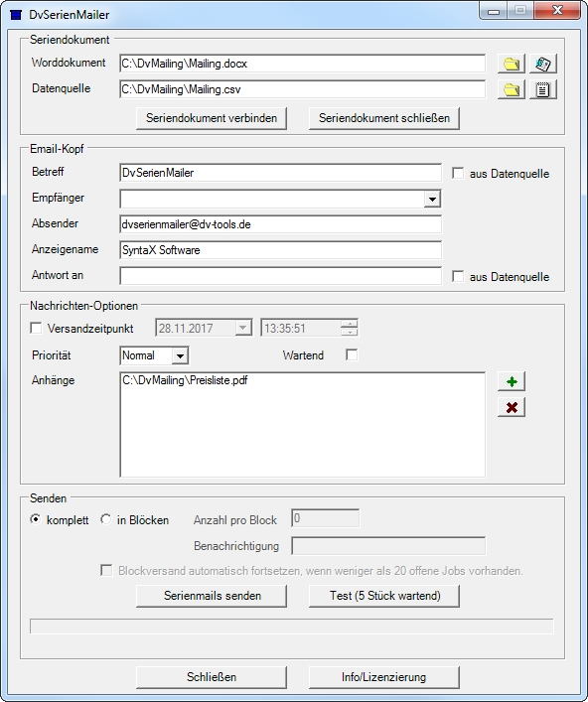
Task: Open Info/Lizenzierung dialog
Action: tap(384, 677)
